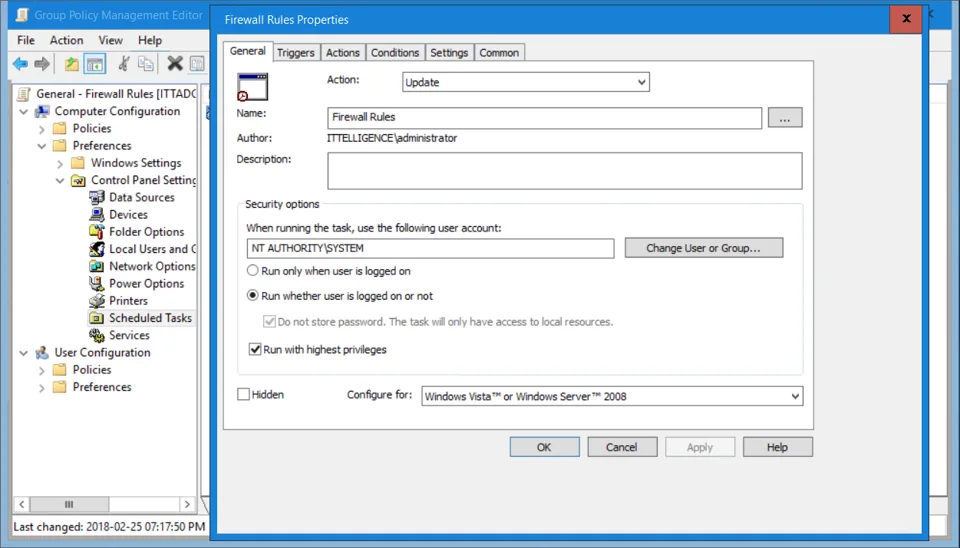Click the User Configuration node icon
960x548 pixels.
tap(42, 353)
